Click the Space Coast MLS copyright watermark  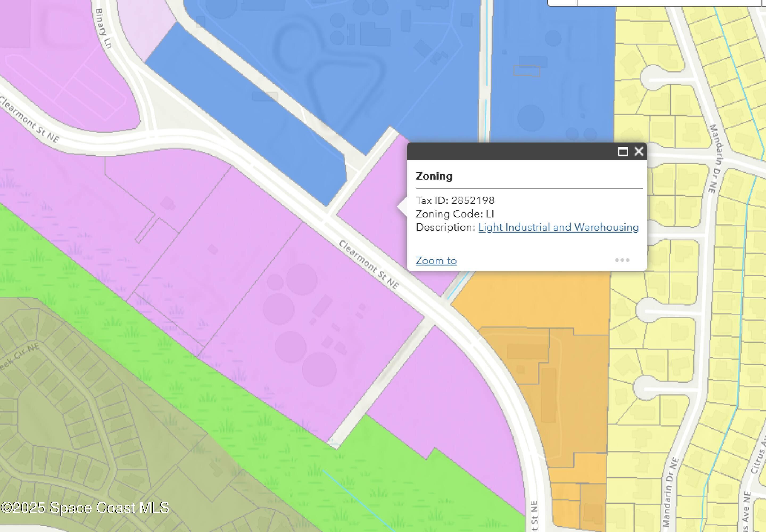[85, 508]
